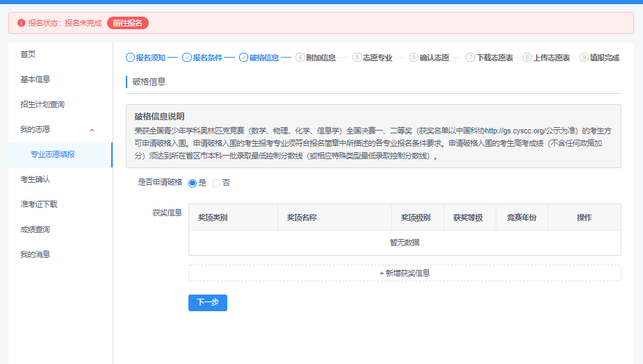643x364 pixels.
Task: Click step 7 circle icon 下载志愿表
Action: click(471, 58)
